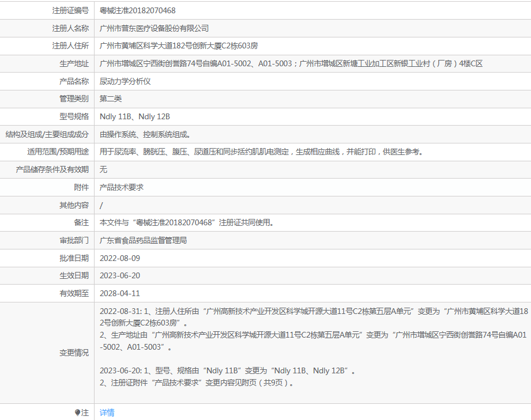
Task: Select the 2022-08-31 change entry line
Action: [314, 317]
